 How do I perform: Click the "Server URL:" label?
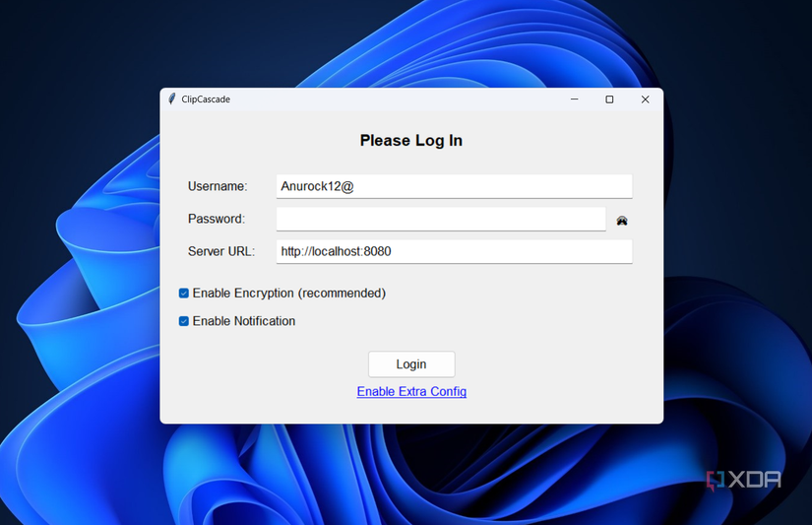click(x=221, y=251)
